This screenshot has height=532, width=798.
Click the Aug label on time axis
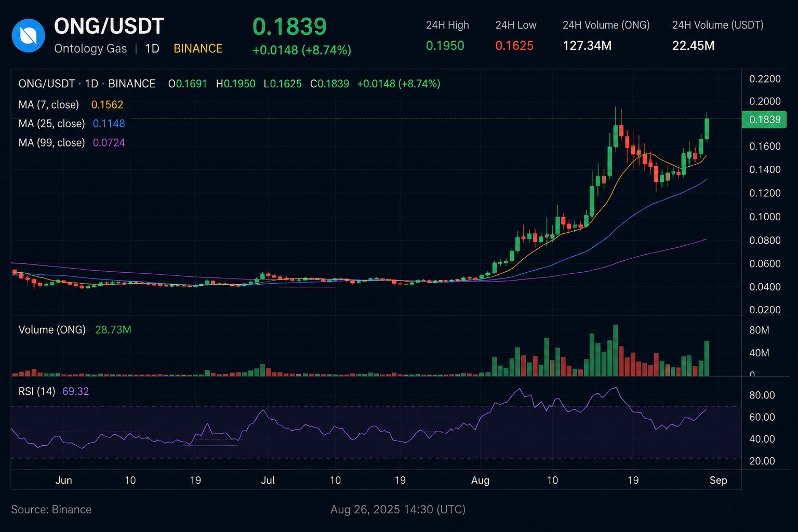pyautogui.click(x=480, y=481)
